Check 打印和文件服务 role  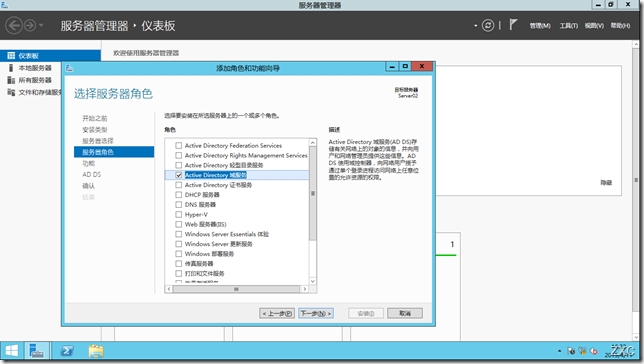pos(178,274)
